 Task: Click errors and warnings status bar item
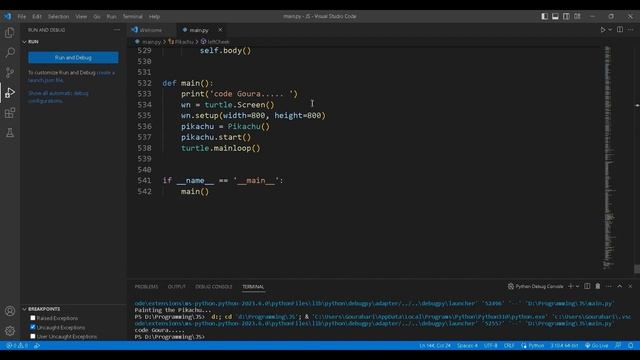click(x=17, y=346)
